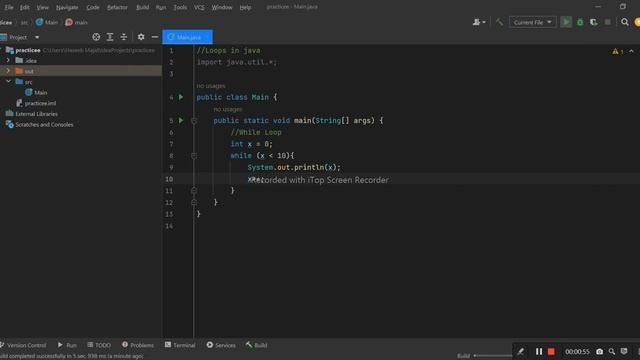Open Project panel gear options
640x360 pixels.
141,37
